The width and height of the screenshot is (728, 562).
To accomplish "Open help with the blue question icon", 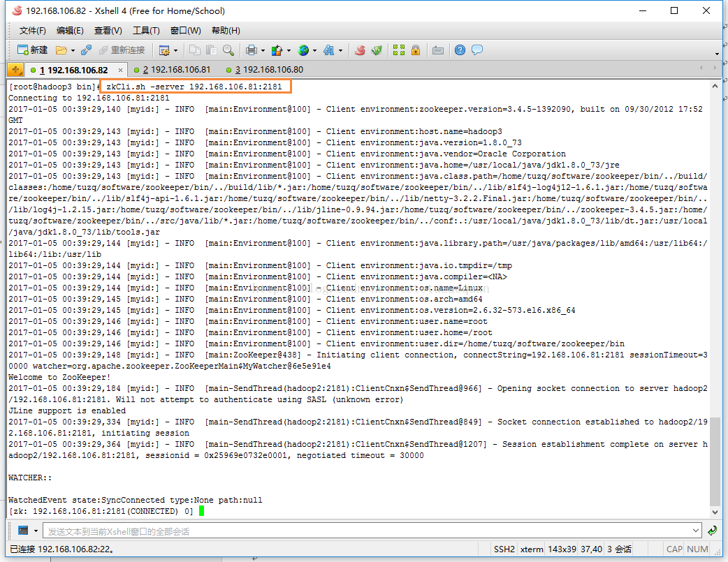I will [x=460, y=50].
